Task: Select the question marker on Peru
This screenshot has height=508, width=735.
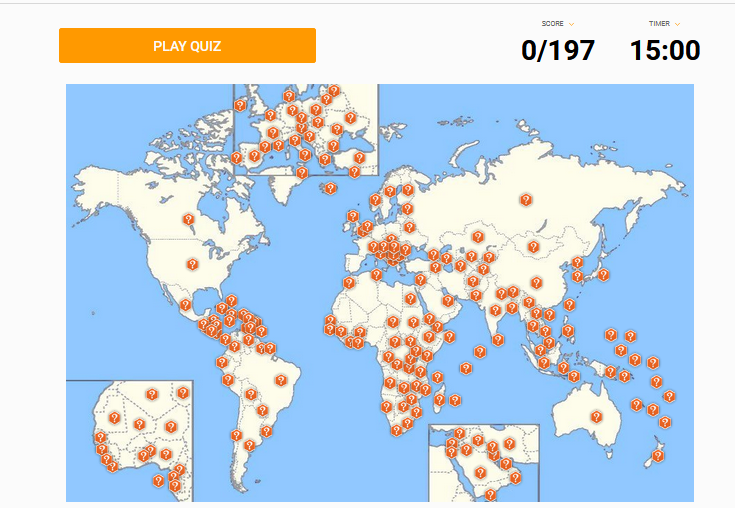Action: 228,380
